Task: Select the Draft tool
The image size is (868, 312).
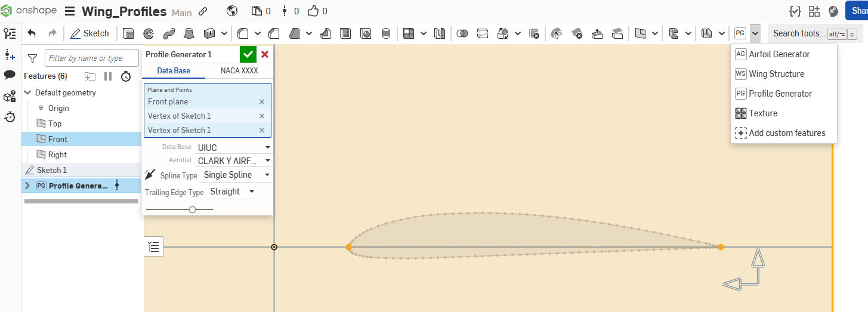Action: point(294,33)
